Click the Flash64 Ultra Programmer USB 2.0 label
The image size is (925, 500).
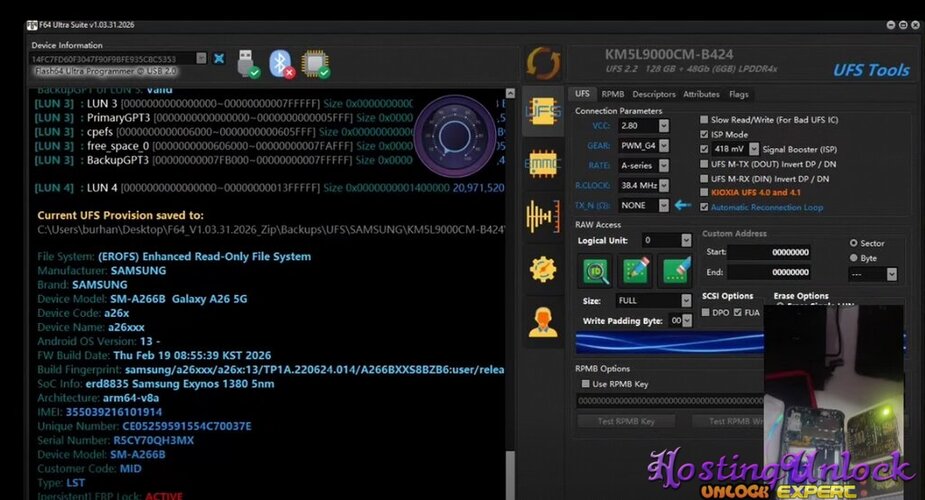coord(105,71)
